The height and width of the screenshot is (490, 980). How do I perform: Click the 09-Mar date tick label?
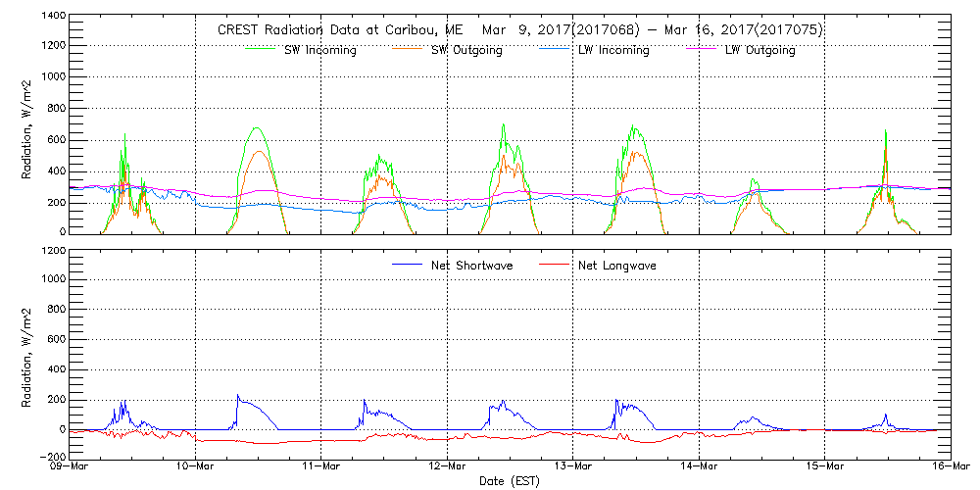coord(70,468)
